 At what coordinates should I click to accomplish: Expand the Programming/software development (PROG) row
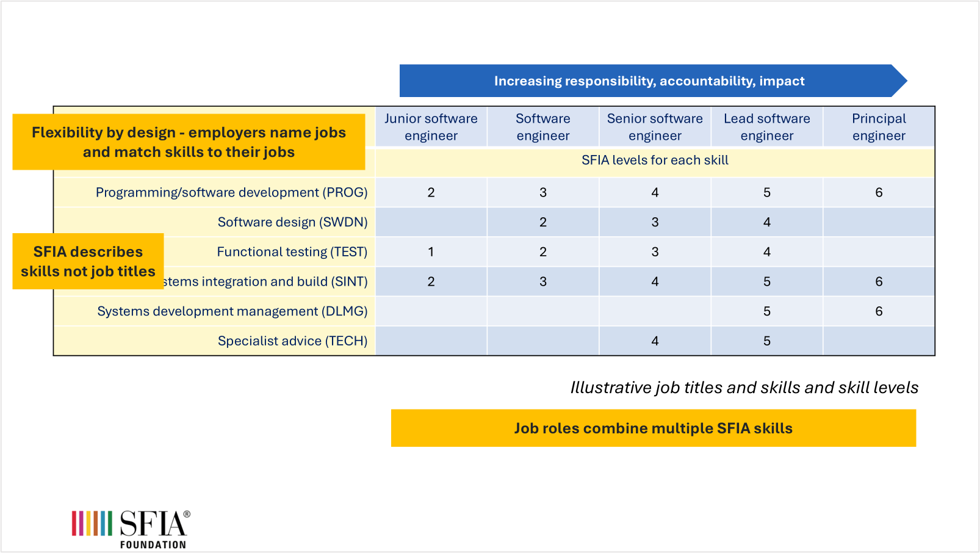click(x=232, y=192)
